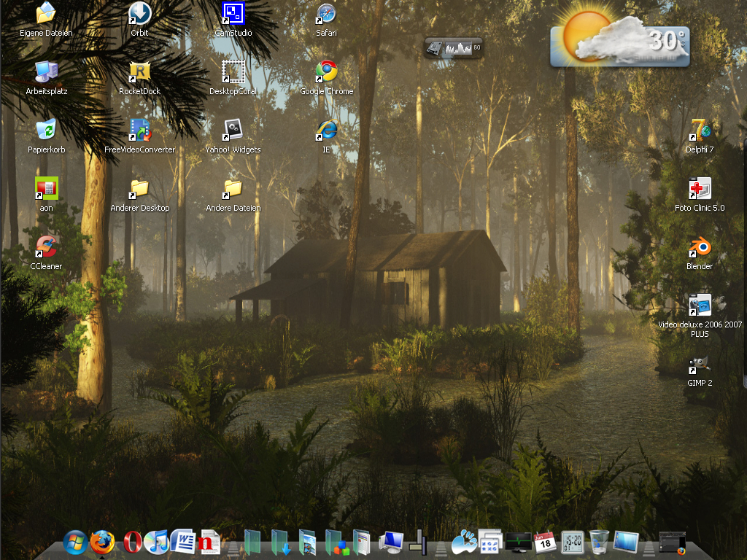Viewport: 747px width, 560px height.
Task: Launch Opera from the dock
Action: click(131, 542)
